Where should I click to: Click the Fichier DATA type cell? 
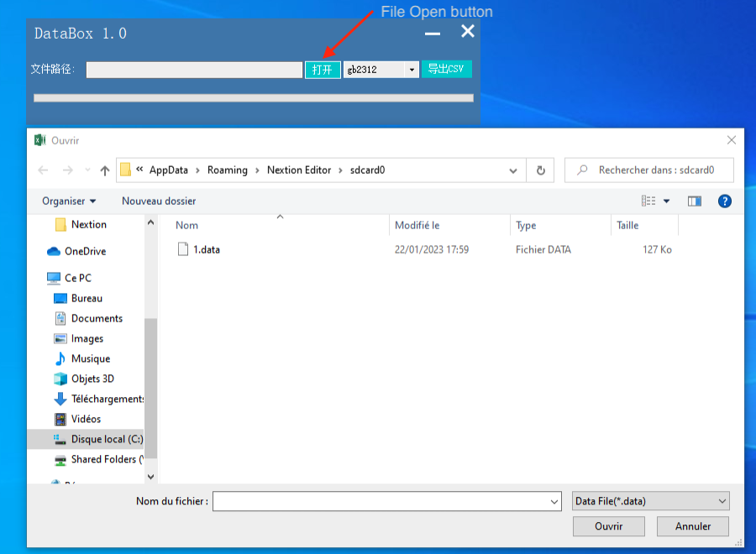click(x=543, y=249)
